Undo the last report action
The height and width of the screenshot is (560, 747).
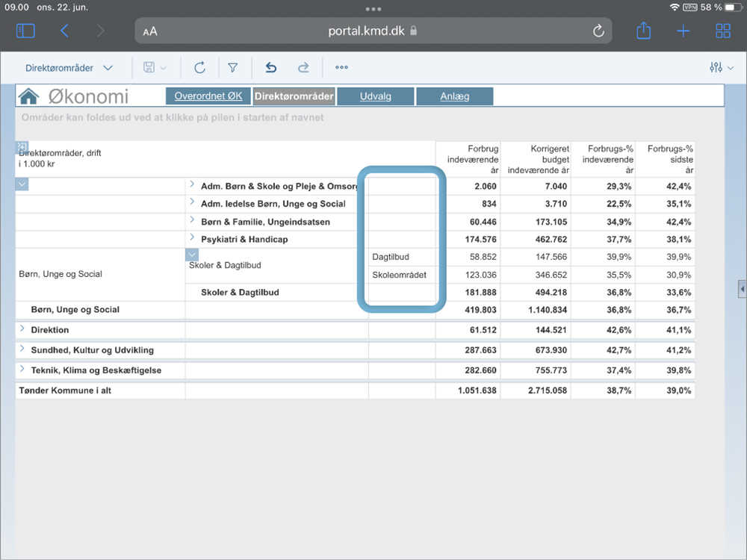coord(271,68)
